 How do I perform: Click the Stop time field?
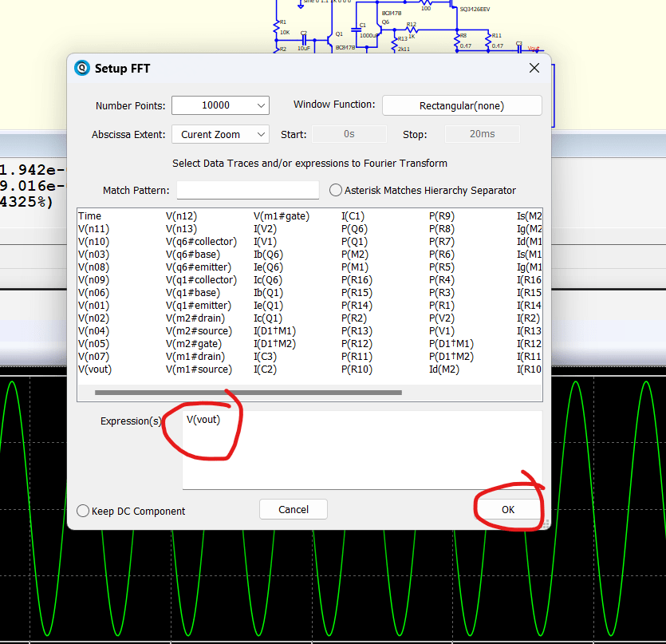482,134
